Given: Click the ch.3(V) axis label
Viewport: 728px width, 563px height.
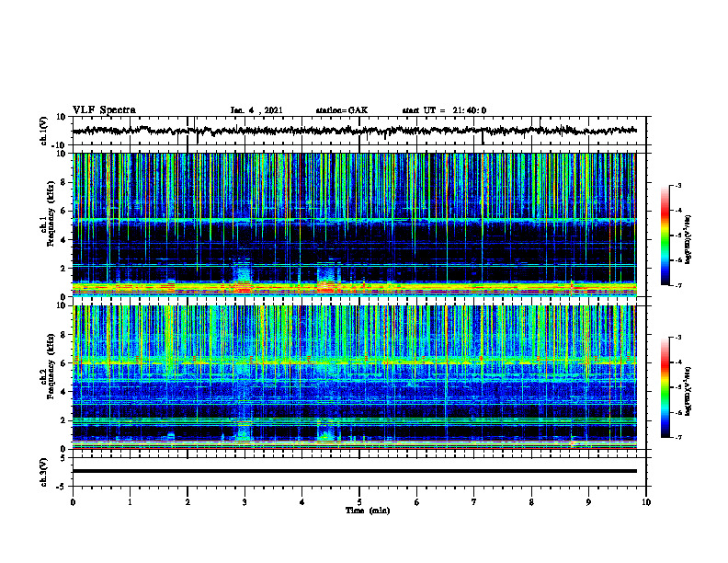Looking at the screenshot, I should tap(44, 472).
